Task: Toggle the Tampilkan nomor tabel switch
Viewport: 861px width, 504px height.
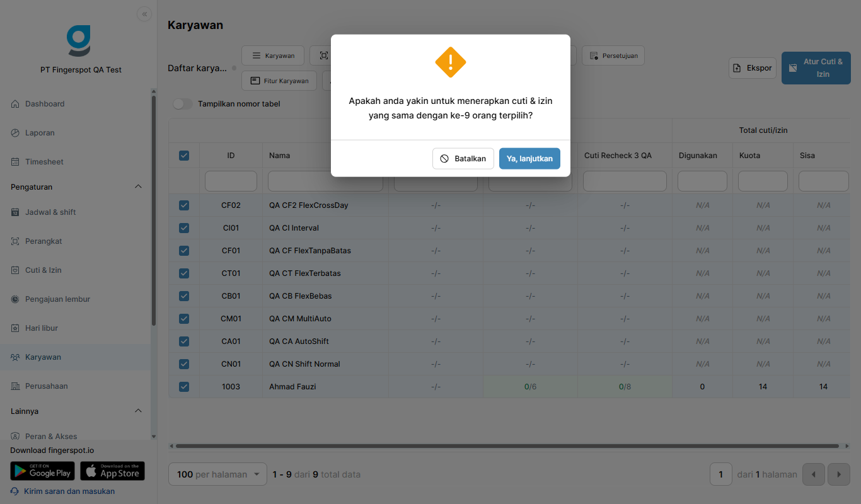Action: click(x=183, y=104)
